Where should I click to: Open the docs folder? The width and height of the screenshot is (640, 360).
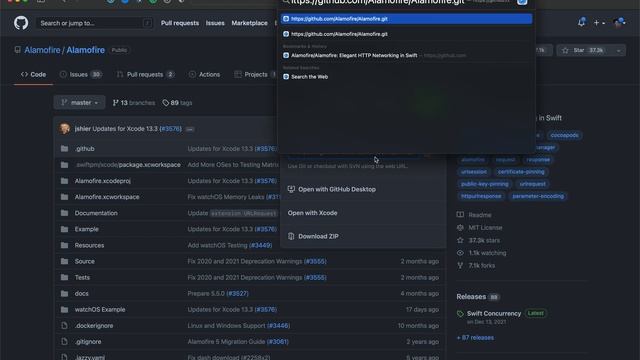(x=81, y=293)
